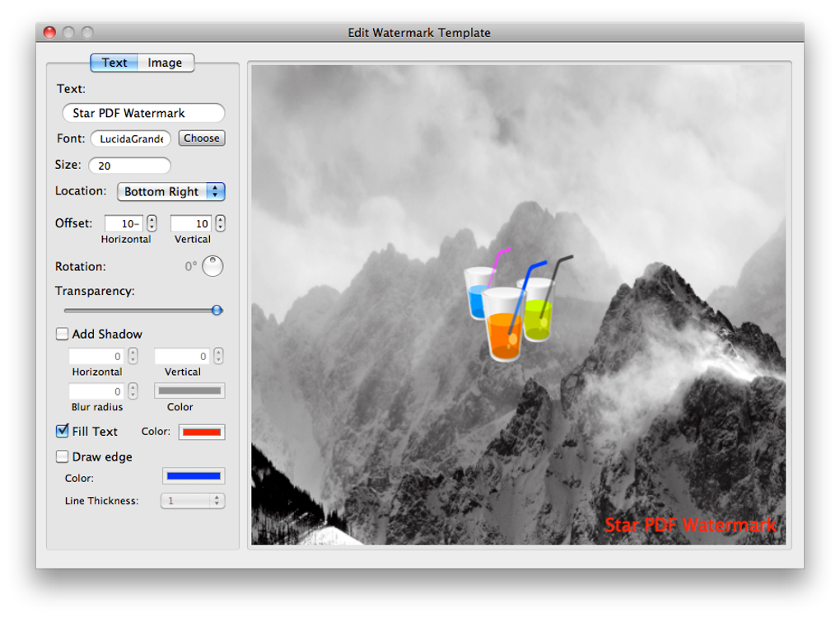Click the Rotation dial control
840x618 pixels.
212,266
